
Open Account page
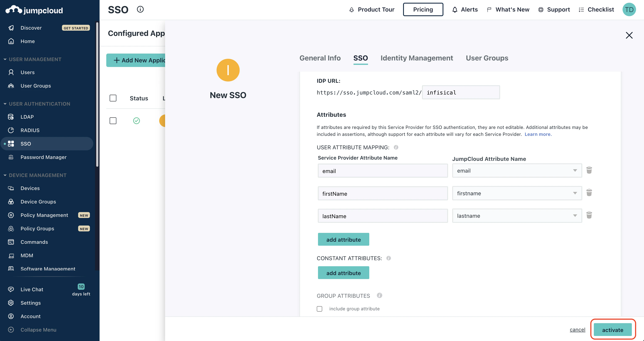point(30,316)
